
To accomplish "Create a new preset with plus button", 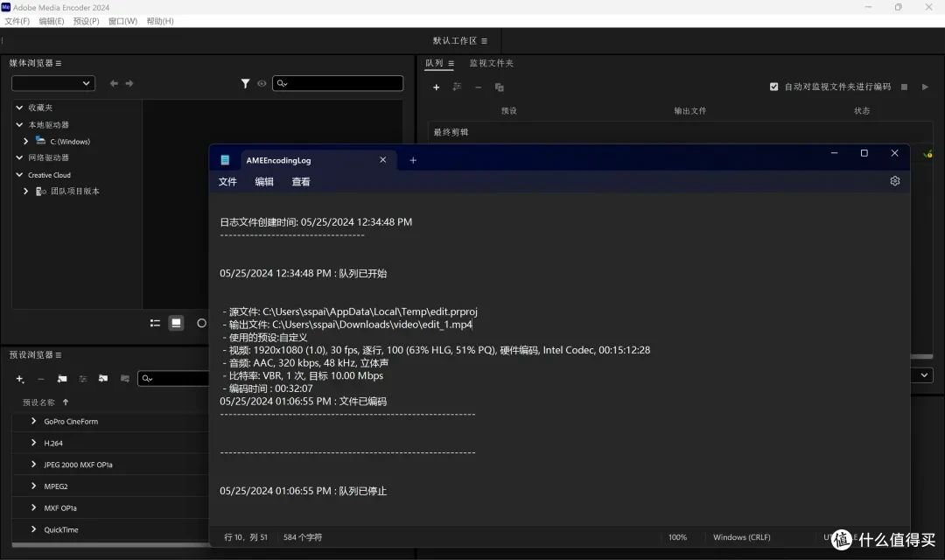I will click(x=19, y=379).
